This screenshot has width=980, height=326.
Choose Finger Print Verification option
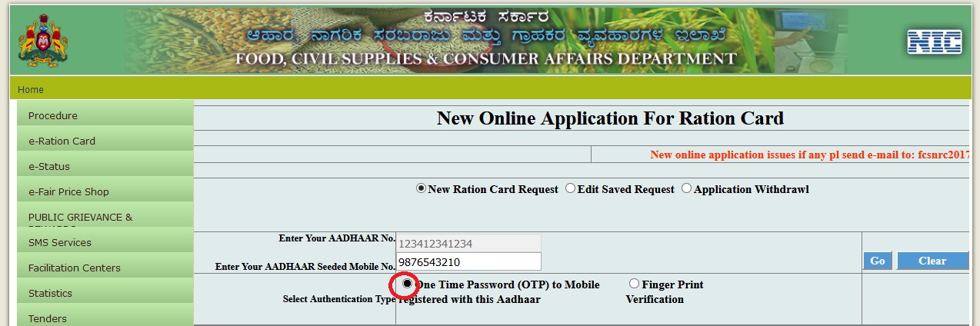click(x=634, y=284)
